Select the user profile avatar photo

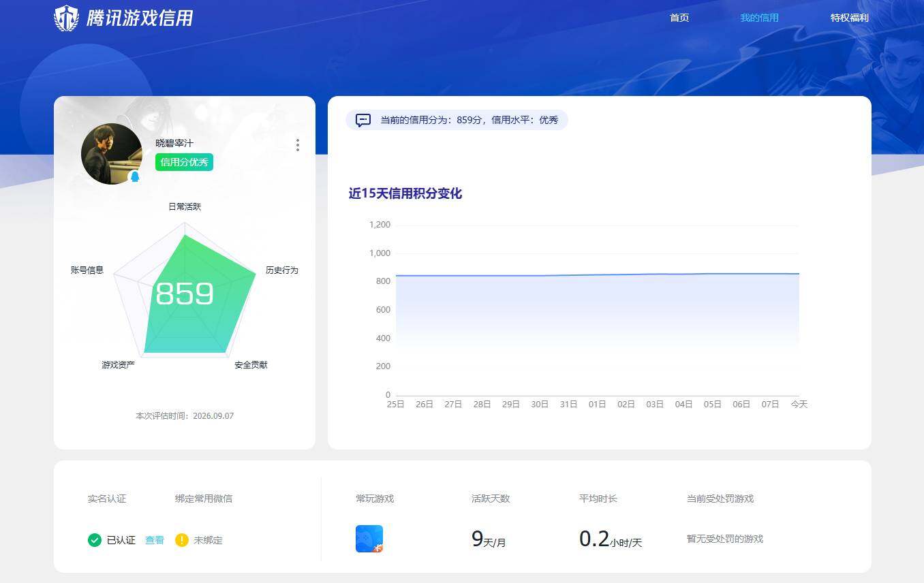[112, 154]
